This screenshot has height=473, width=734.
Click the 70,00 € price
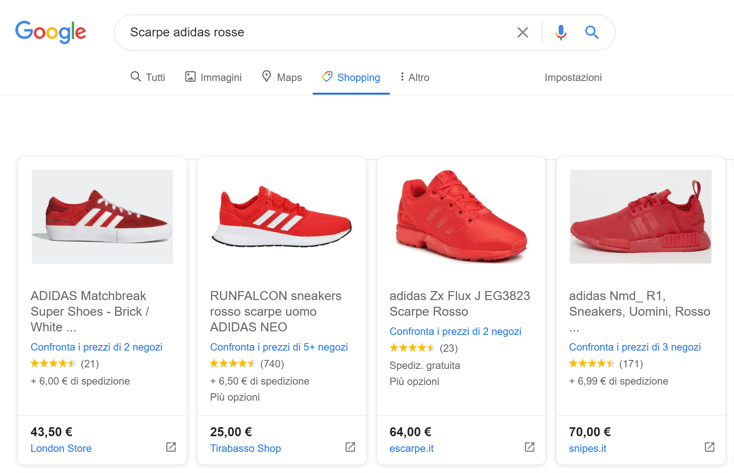coord(590,431)
